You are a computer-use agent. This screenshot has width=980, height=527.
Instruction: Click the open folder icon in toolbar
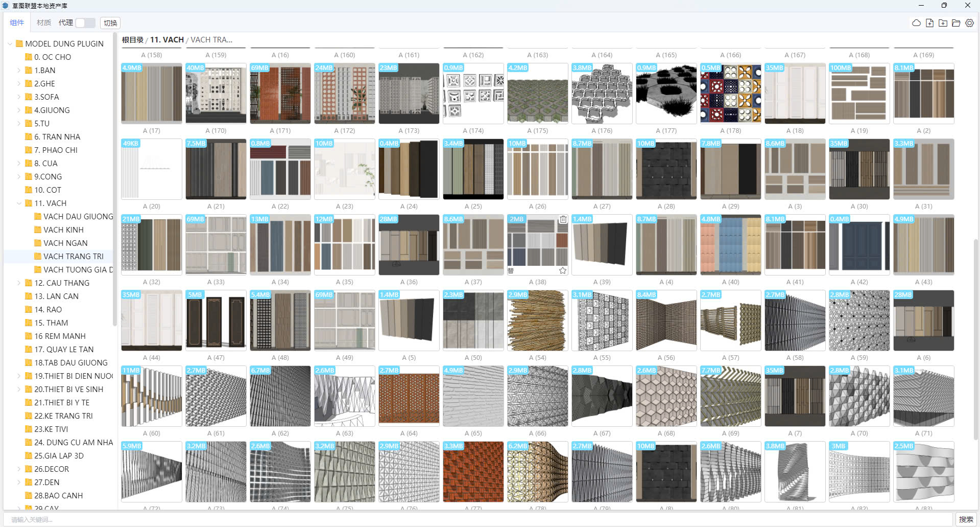tap(956, 23)
